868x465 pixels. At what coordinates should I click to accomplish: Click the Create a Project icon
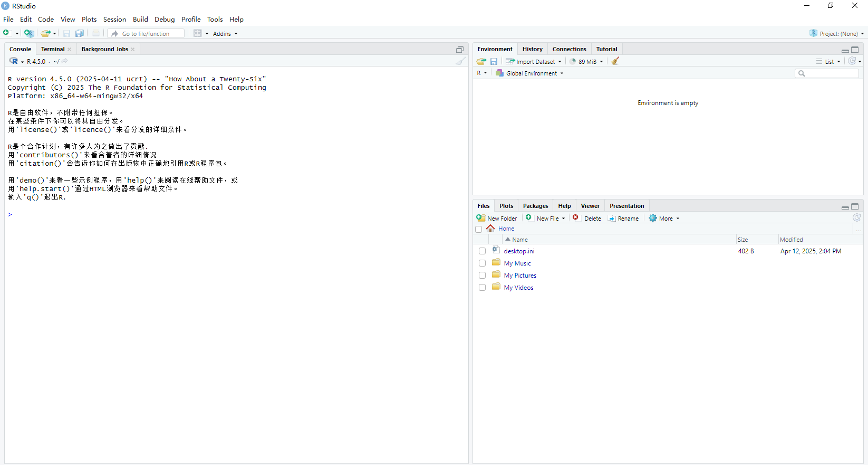[29, 33]
